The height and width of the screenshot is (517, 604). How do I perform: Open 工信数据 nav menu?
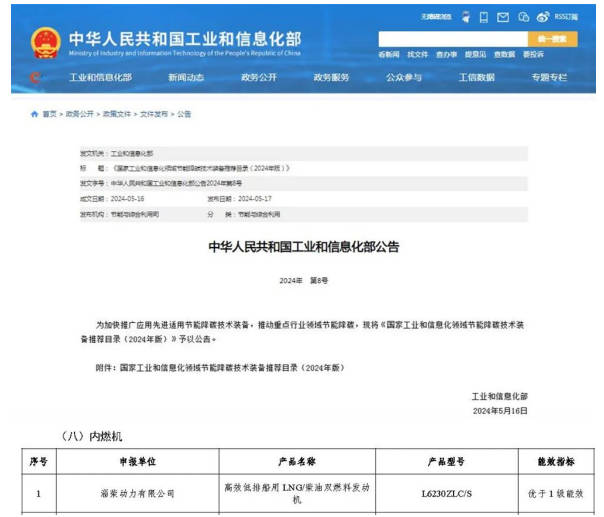476,77
